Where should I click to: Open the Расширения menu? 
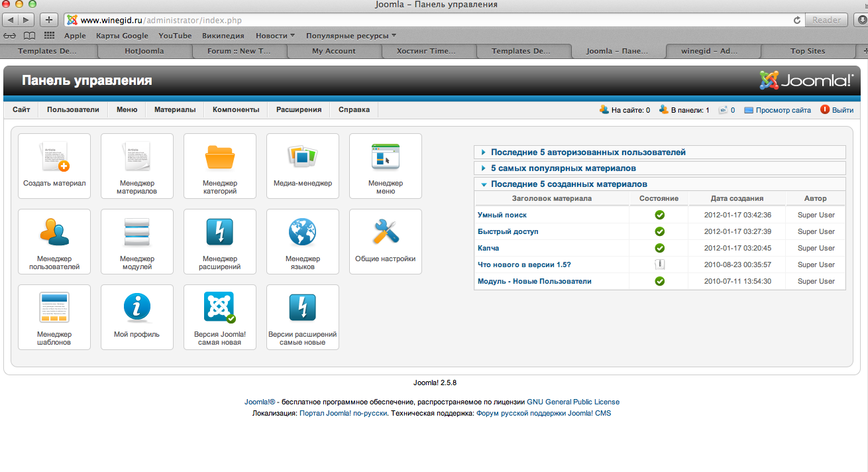[x=299, y=110]
